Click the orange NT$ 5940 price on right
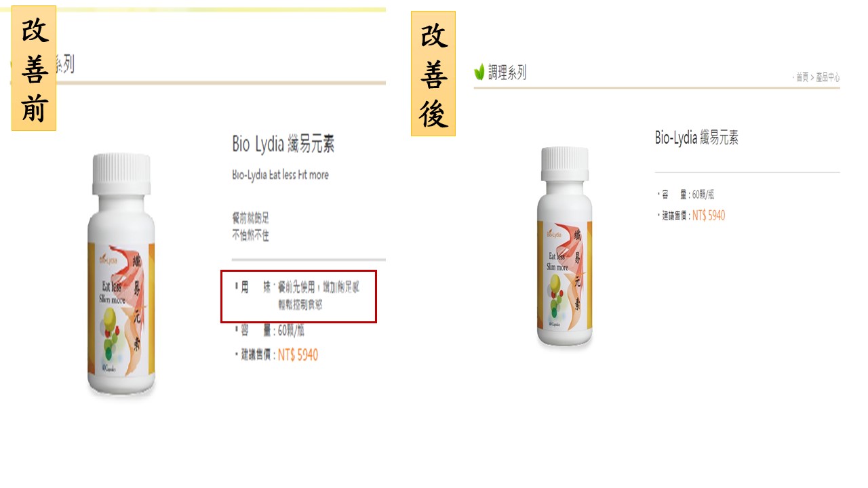This screenshot has width=868, height=488. [709, 216]
